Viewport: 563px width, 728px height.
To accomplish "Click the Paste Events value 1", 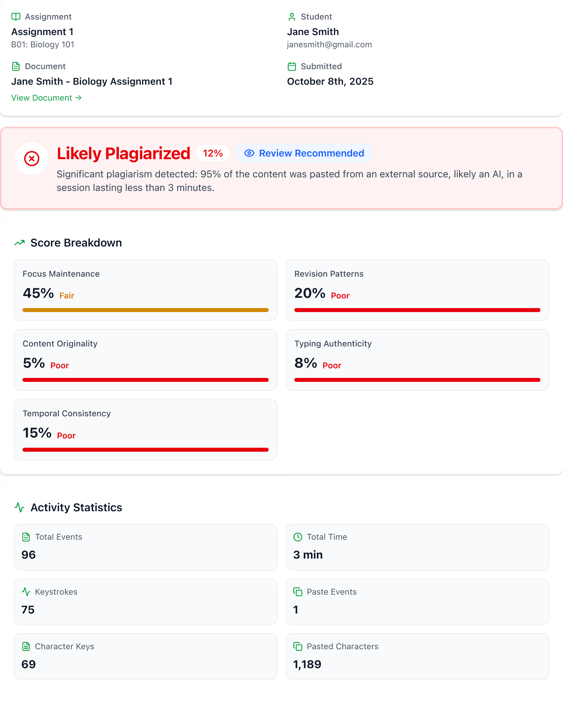I will tap(295, 610).
